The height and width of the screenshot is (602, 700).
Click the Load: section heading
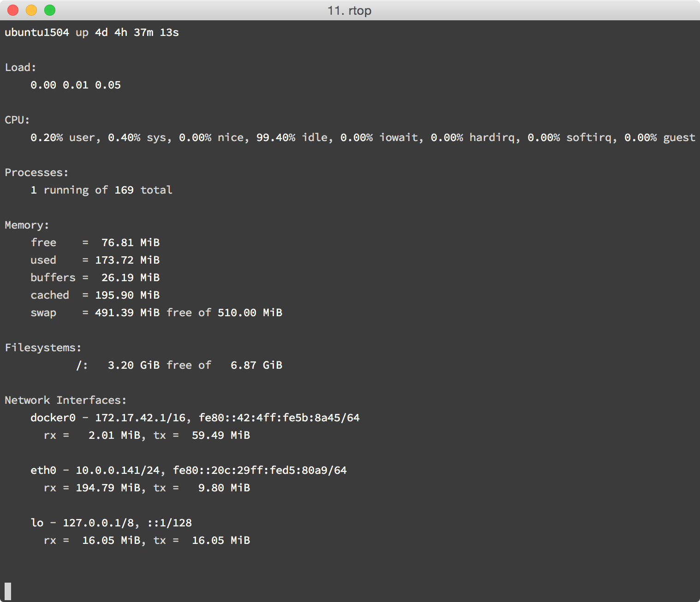pyautogui.click(x=20, y=68)
